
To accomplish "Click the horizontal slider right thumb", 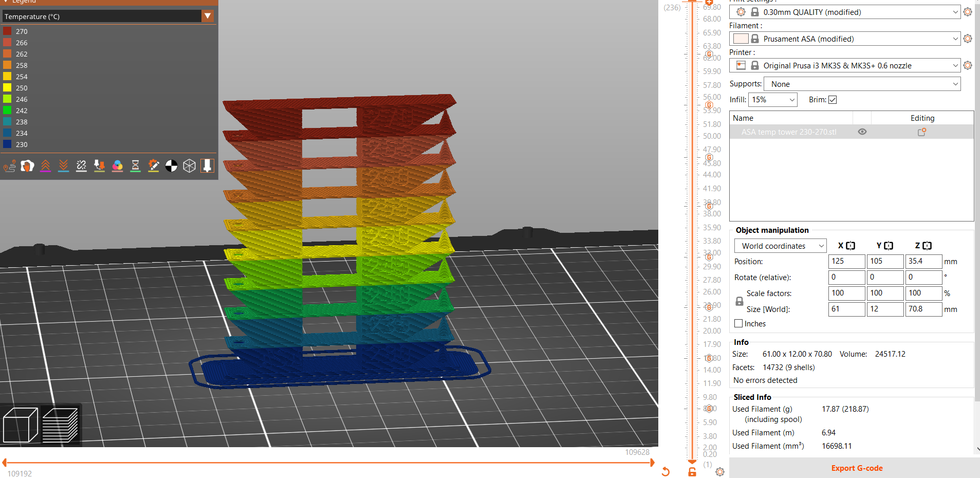I will tap(652, 463).
